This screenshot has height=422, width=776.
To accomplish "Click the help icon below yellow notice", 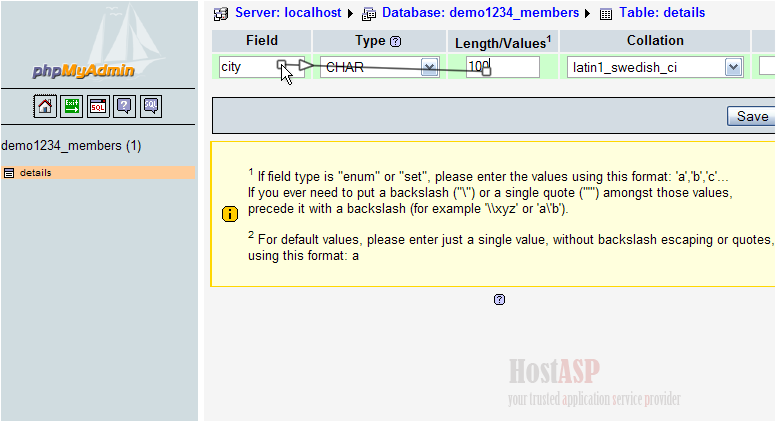I will click(499, 299).
